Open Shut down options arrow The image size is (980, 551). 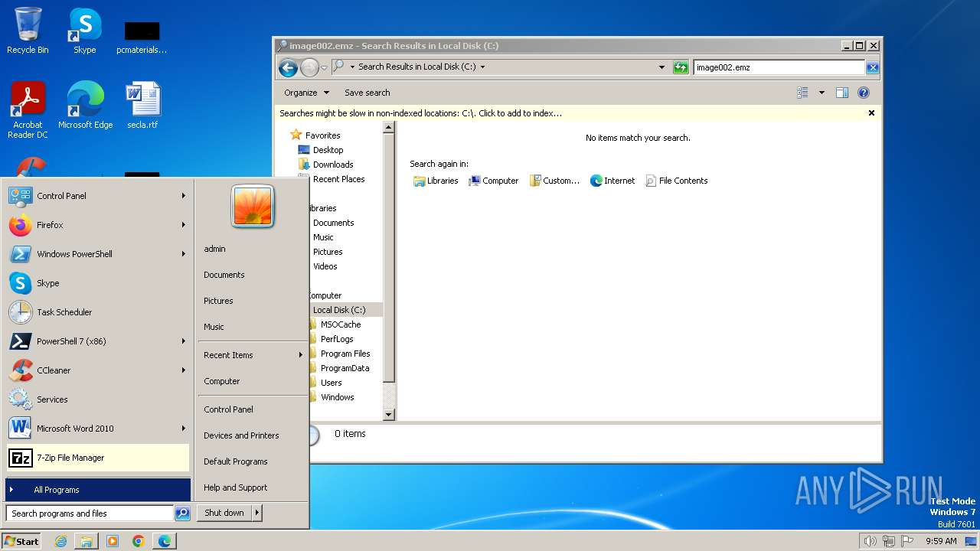(x=257, y=513)
